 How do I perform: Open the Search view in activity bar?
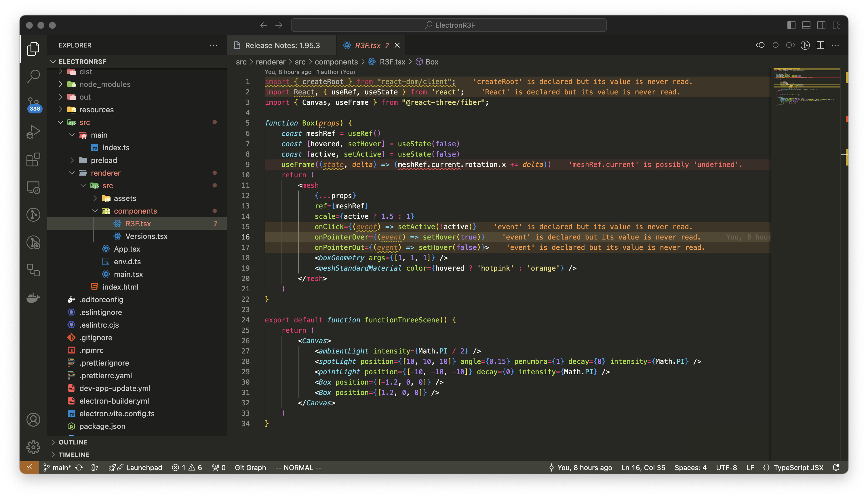point(33,76)
